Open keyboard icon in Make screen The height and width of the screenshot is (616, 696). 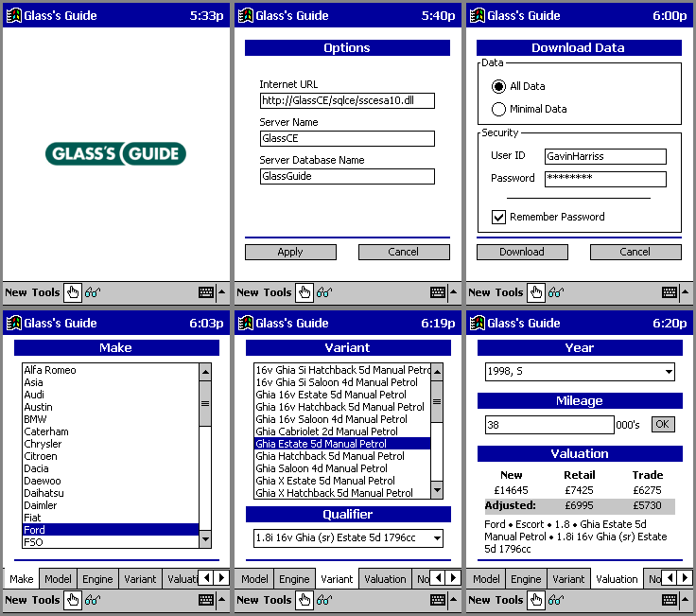[x=206, y=600]
